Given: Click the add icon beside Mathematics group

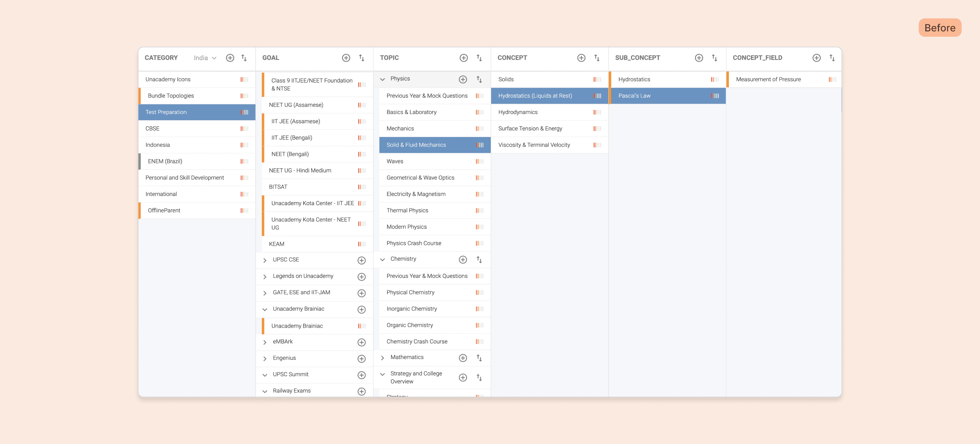Looking at the screenshot, I should 463,358.
